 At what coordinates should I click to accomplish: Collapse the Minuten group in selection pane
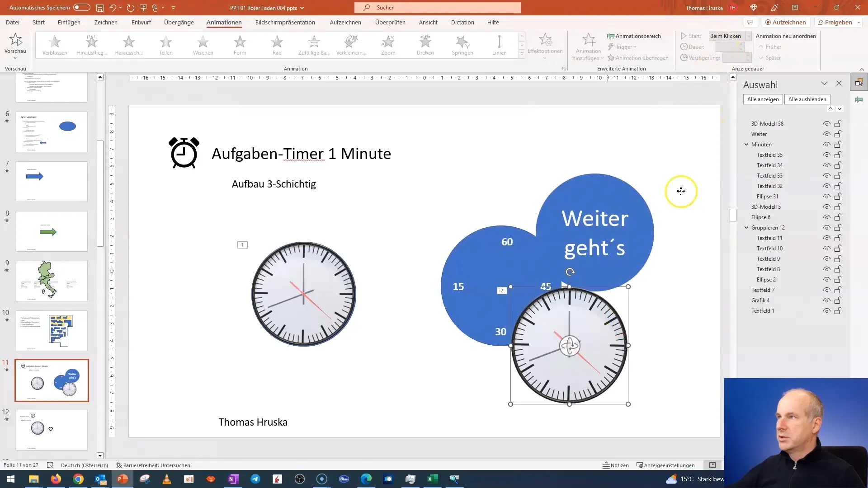coord(746,145)
